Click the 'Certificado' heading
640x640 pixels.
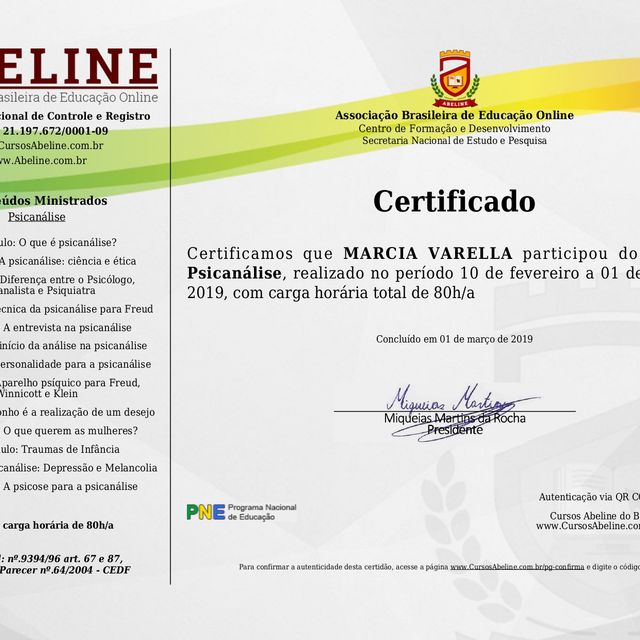click(x=454, y=201)
